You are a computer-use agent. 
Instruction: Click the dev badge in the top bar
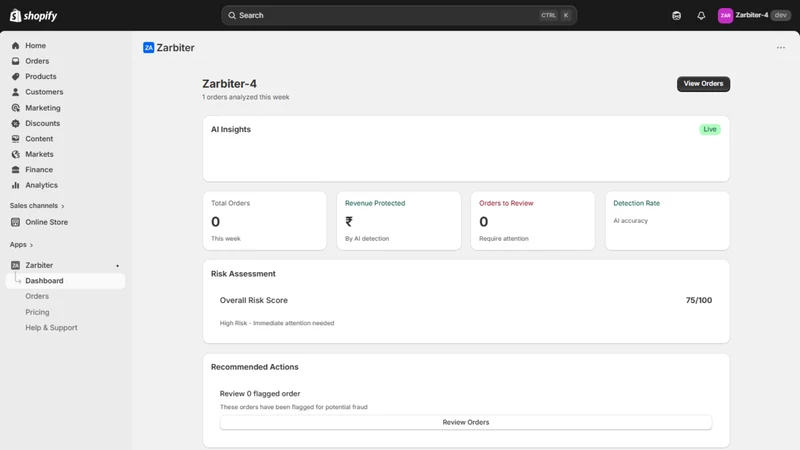[x=781, y=15]
